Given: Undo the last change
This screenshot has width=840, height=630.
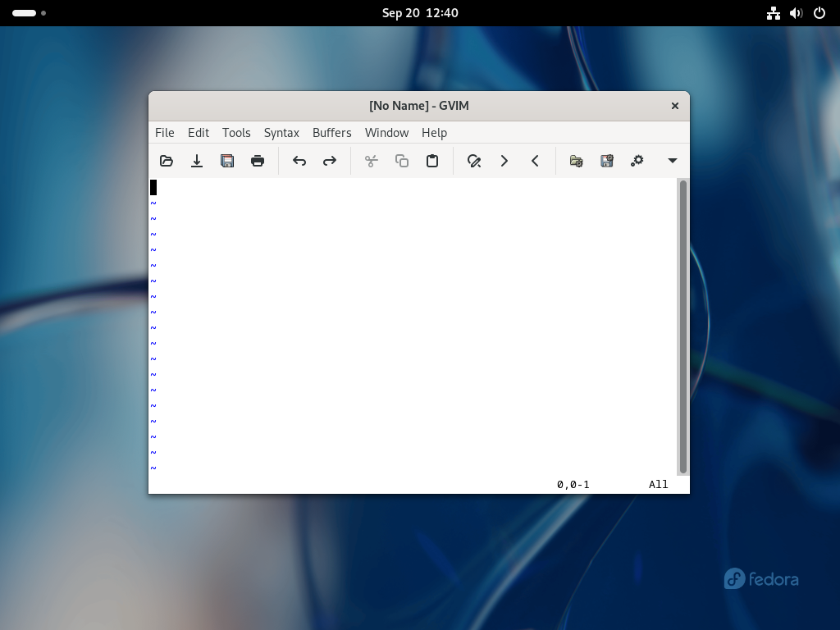Looking at the screenshot, I should click(299, 161).
